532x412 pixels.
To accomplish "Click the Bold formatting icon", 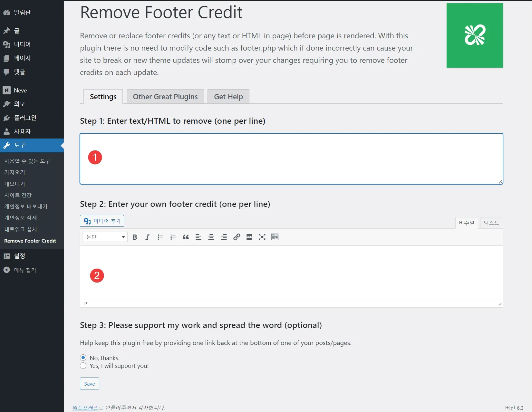I will [135, 237].
